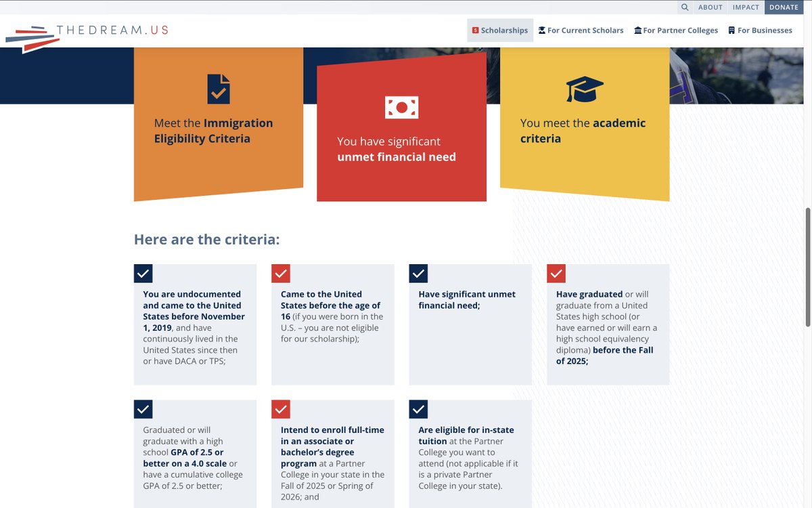Click 'Have significant unmet financial need;' text
This screenshot has height=508, width=812.
coord(467,300)
